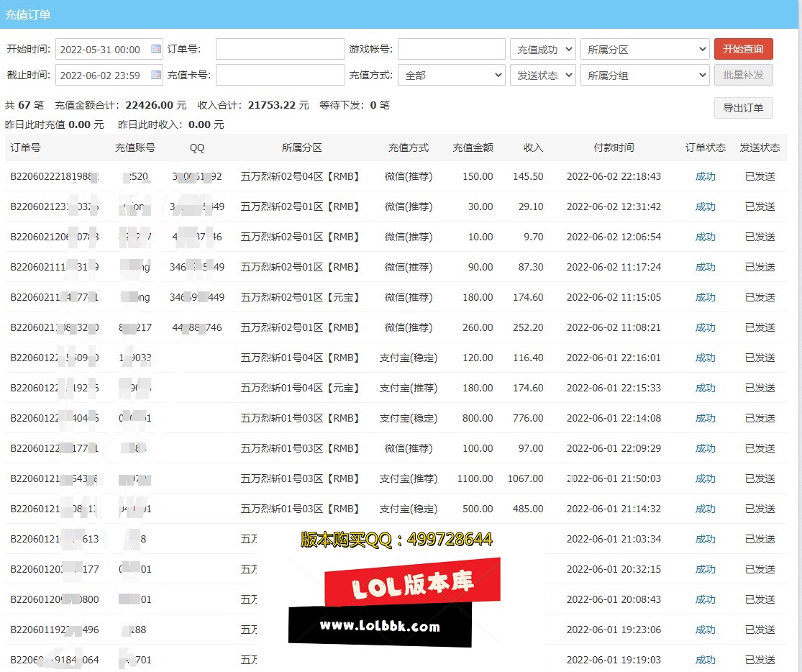The height and width of the screenshot is (672, 802).
Task: Select the 485.00 income cell
Action: pos(528,509)
